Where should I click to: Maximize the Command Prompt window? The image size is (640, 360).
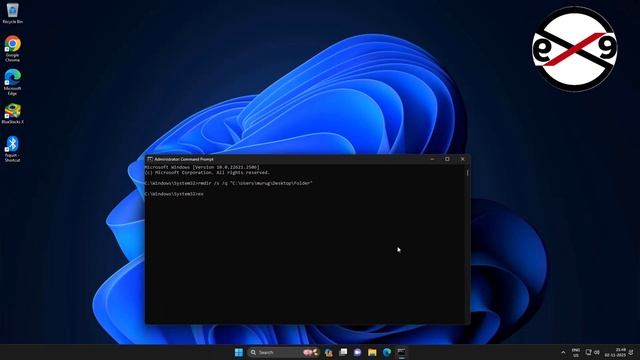click(447, 159)
